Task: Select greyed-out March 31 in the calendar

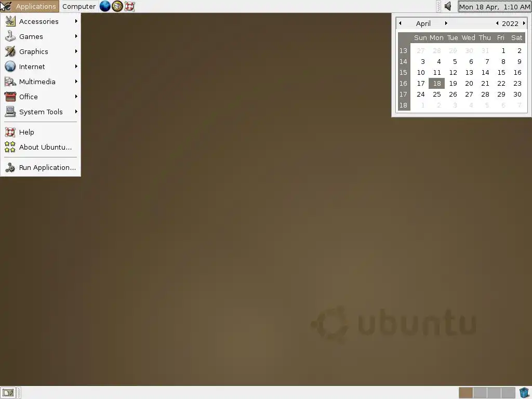Action: [x=485, y=51]
